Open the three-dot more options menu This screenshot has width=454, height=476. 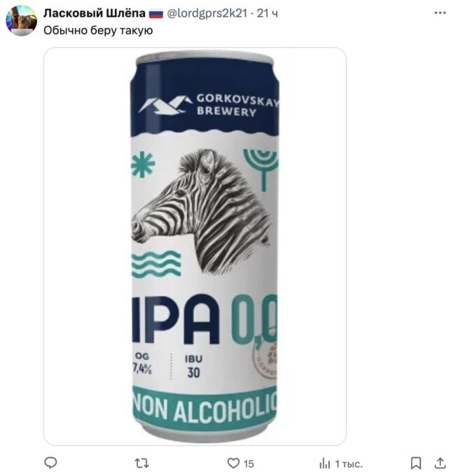(440, 13)
